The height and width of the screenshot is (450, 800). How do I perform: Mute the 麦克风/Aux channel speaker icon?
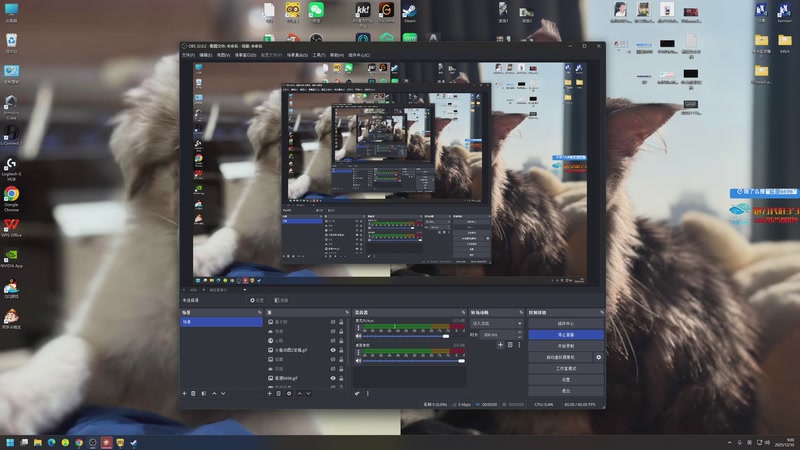[358, 336]
